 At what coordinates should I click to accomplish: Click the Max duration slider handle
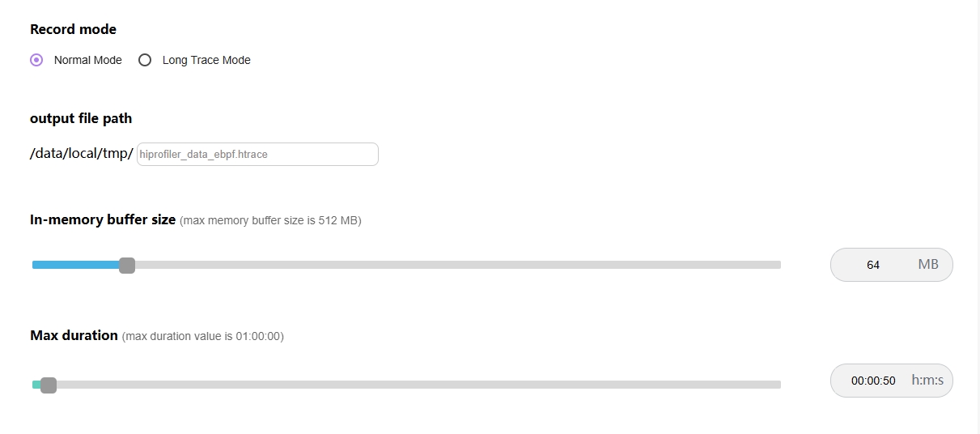pyautogui.click(x=49, y=385)
